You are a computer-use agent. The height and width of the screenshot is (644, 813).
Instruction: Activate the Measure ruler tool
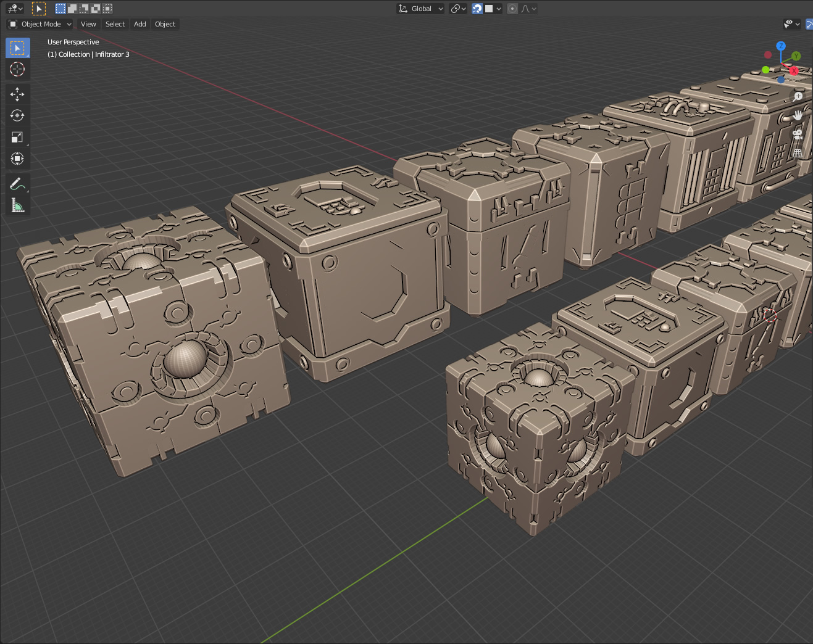pos(17,205)
